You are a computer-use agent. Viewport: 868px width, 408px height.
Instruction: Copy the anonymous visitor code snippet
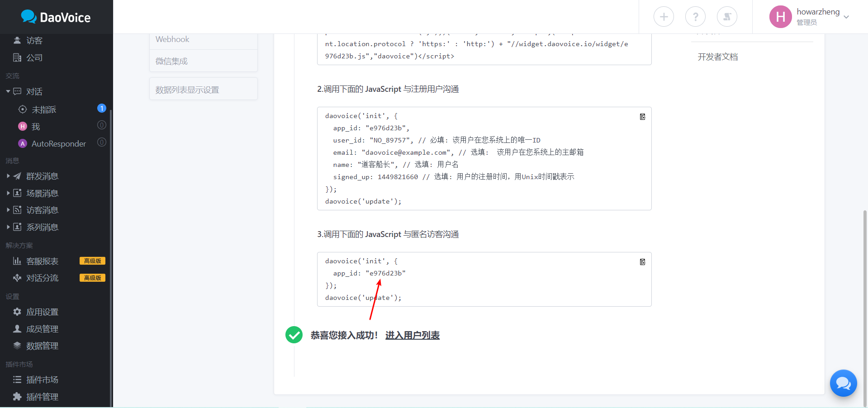642,262
